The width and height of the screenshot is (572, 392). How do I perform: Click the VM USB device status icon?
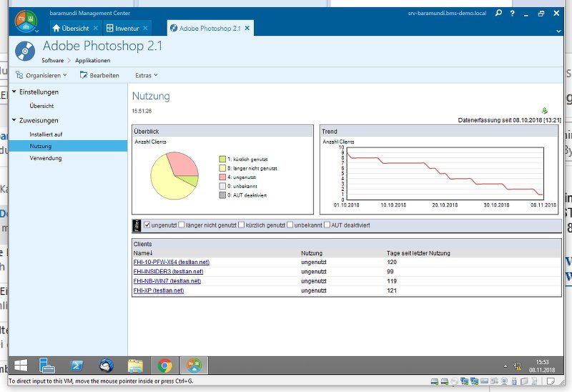(514, 381)
